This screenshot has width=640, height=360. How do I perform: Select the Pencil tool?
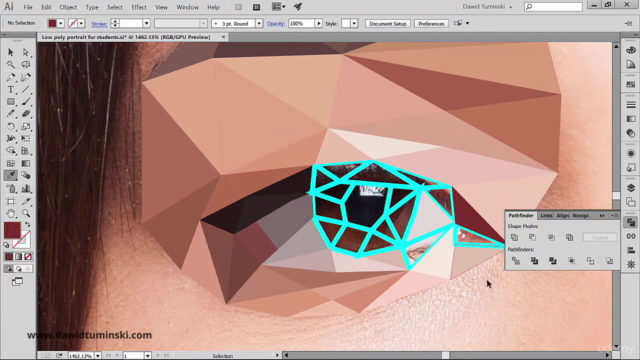[x=11, y=114]
